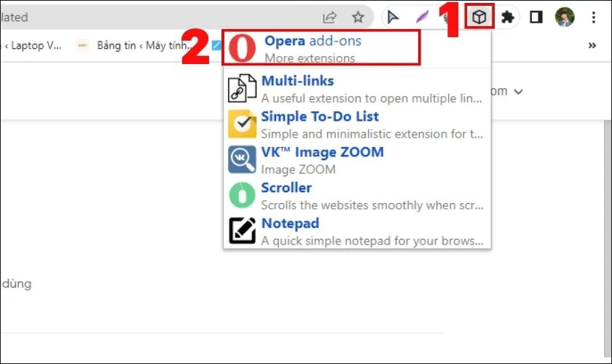This screenshot has height=364, width=612.
Task: Click the arrow cursor extension icon
Action: click(393, 17)
